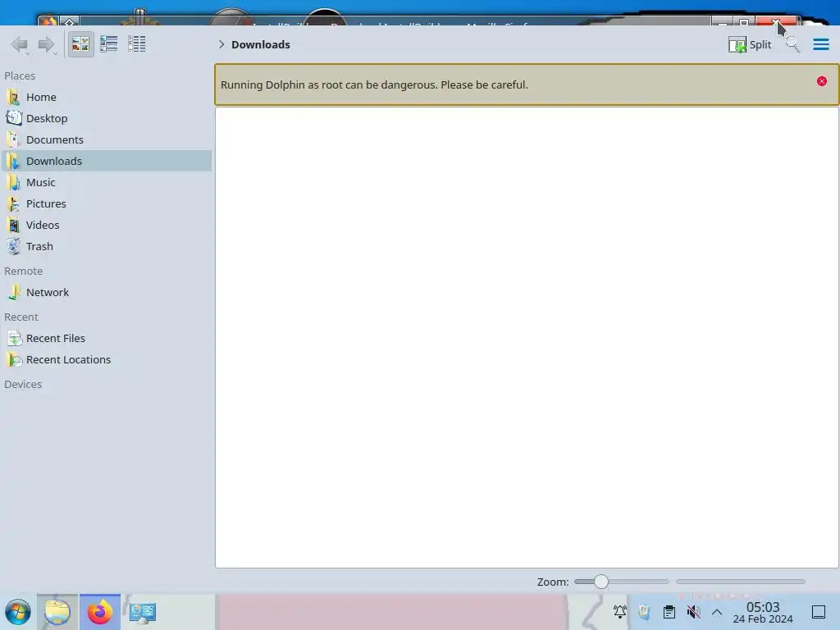Click the muted volume tray icon
This screenshot has height=630, width=840.
tap(694, 612)
